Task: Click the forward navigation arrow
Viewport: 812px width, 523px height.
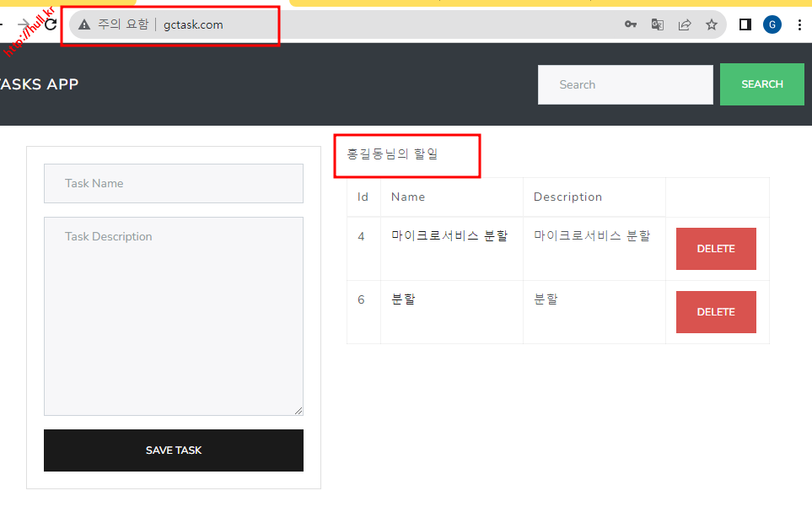Action: (24, 24)
